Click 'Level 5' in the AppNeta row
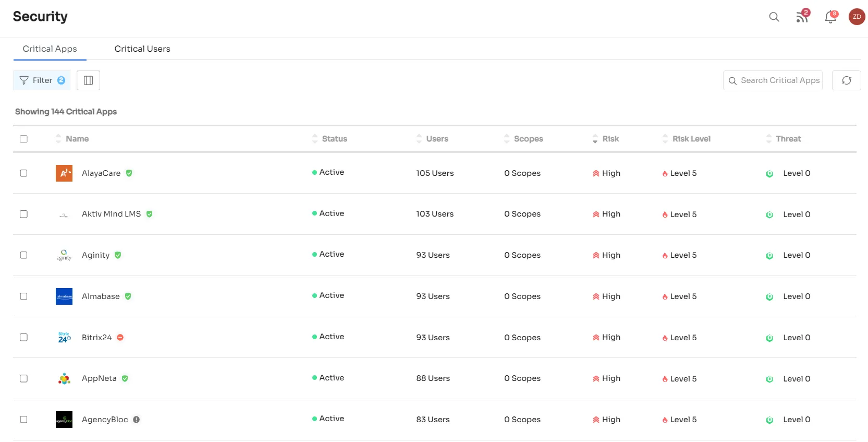The width and height of the screenshot is (868, 442). coord(683,379)
